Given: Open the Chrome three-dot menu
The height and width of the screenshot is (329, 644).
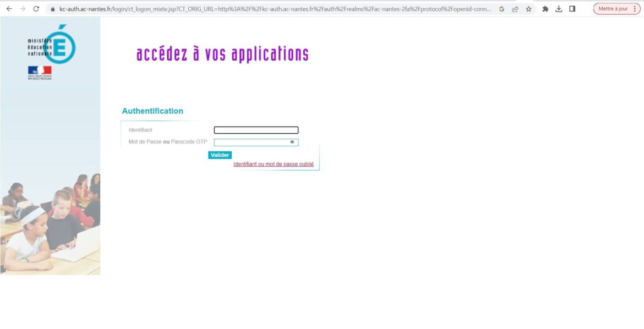Looking at the screenshot, I should click(635, 9).
